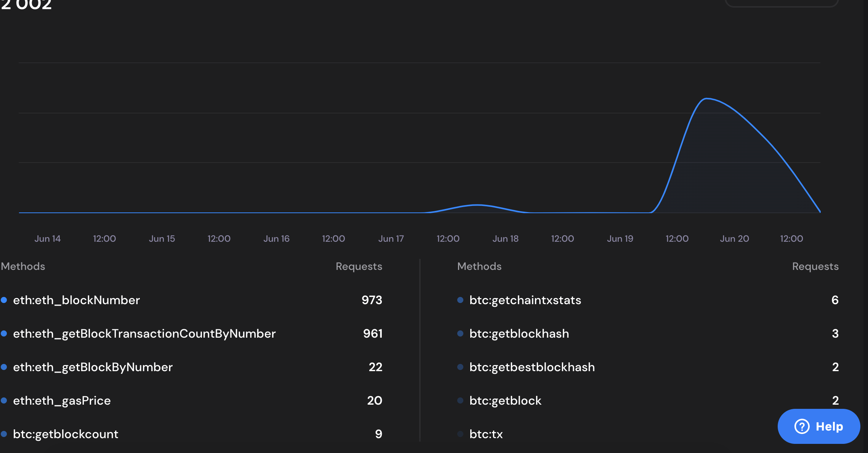Select the dot next to btc:getchaintxstats
Image resolution: width=868 pixels, height=453 pixels.
click(460, 300)
